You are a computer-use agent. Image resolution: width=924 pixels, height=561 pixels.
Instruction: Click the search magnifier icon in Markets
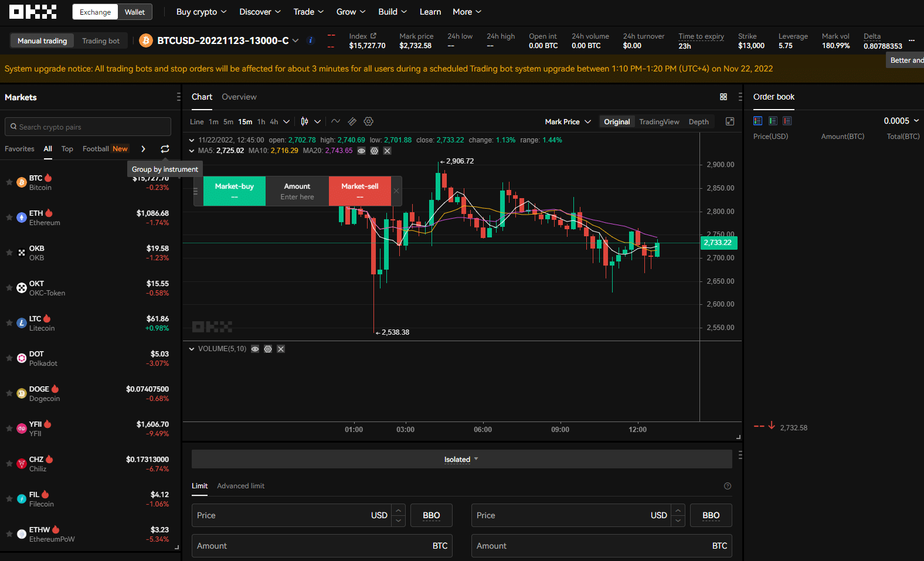point(13,127)
